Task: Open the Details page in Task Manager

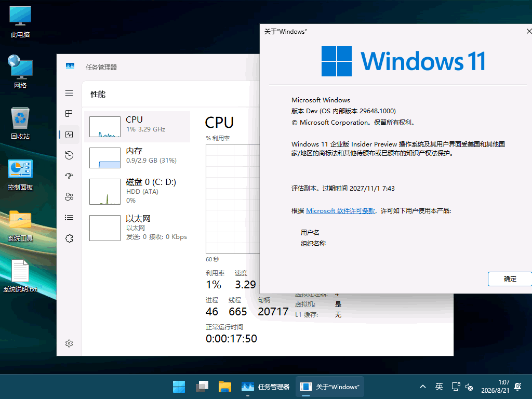Action: tap(69, 218)
